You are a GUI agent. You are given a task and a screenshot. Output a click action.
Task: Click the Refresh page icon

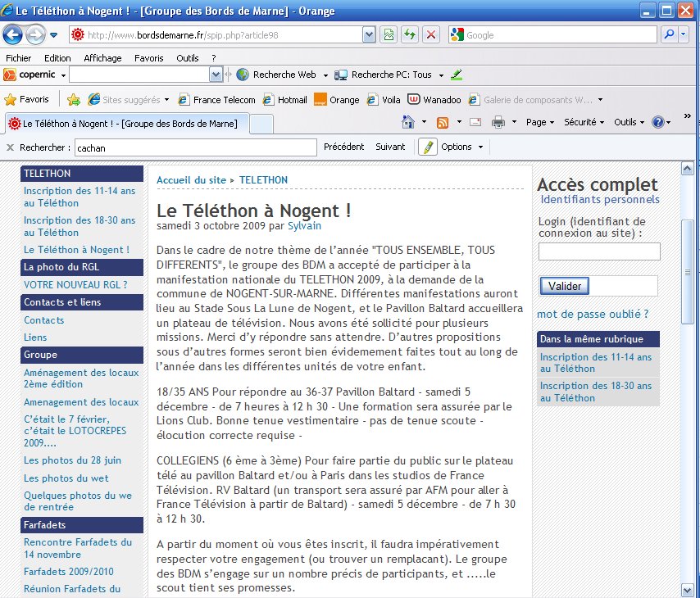(x=409, y=34)
